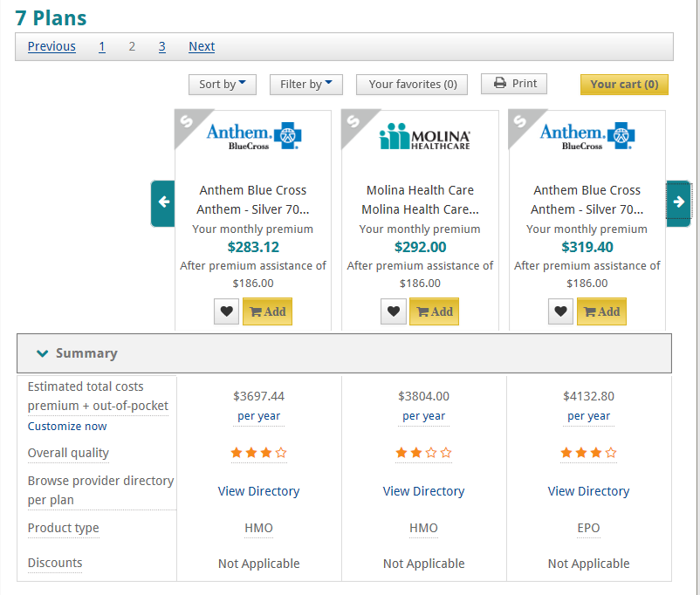Open Your favorites (0)
Screen dimensions: 700x595
tap(412, 85)
